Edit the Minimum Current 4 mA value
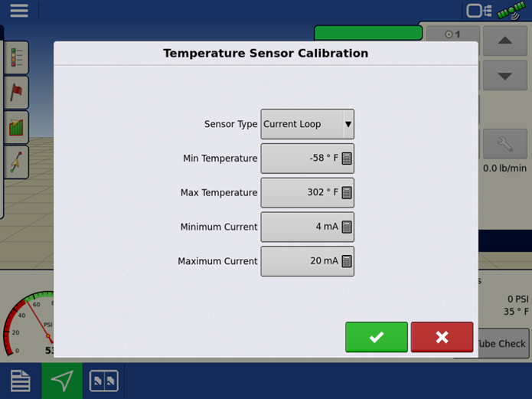This screenshot has width=532, height=399. (307, 227)
